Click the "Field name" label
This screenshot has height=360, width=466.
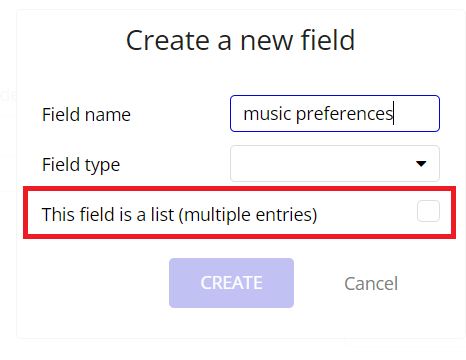pos(86,115)
